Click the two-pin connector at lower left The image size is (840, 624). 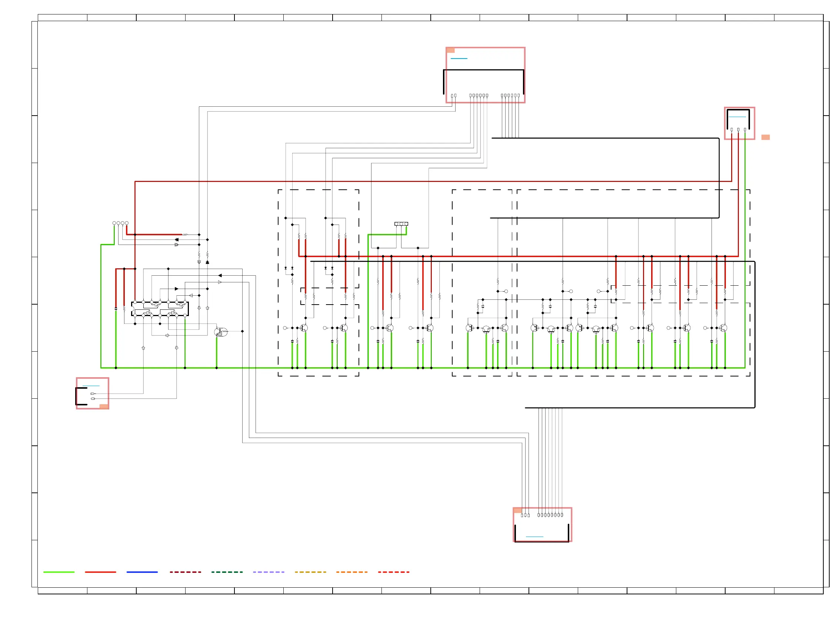[x=92, y=393]
